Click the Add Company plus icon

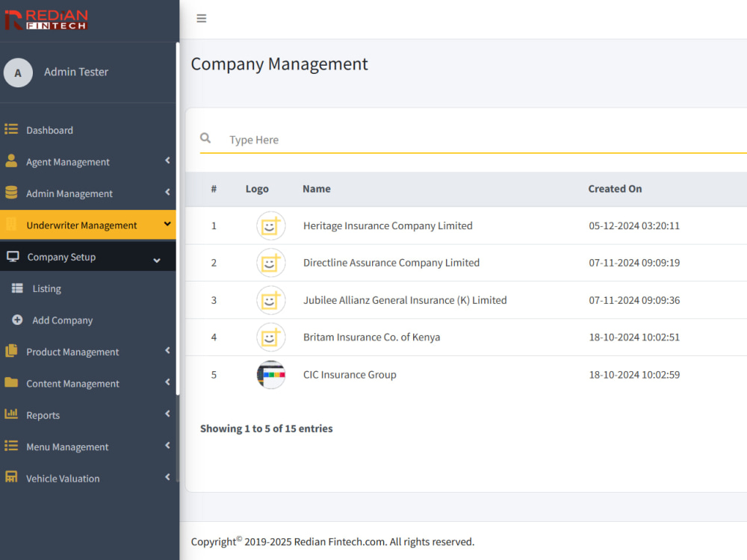(x=17, y=320)
